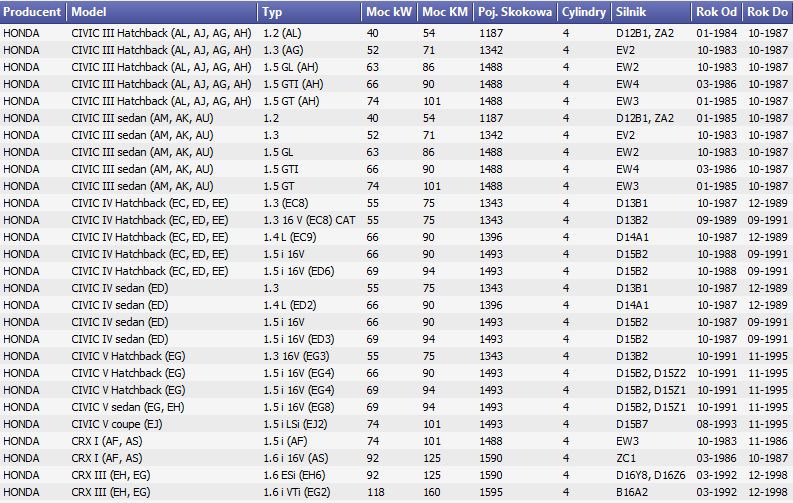Select the Typ cell 1.5 i LSi (EJ2)

tap(295, 424)
